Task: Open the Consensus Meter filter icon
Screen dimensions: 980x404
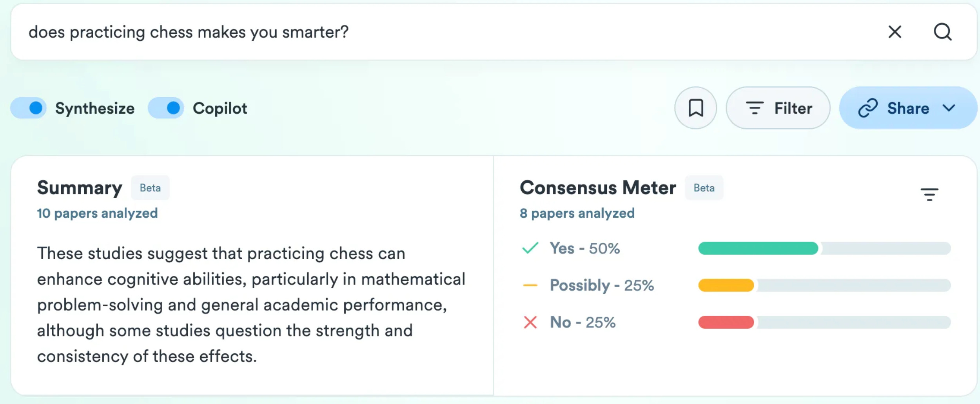Action: pos(929,194)
